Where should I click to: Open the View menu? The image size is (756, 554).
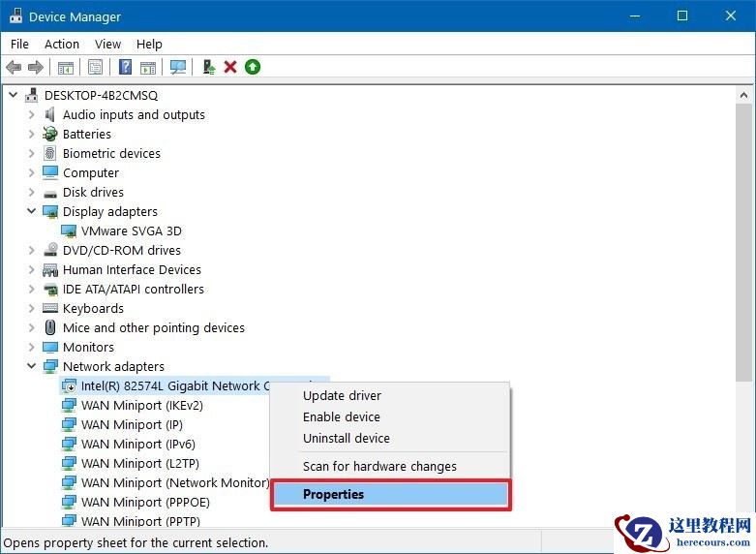[x=107, y=44]
